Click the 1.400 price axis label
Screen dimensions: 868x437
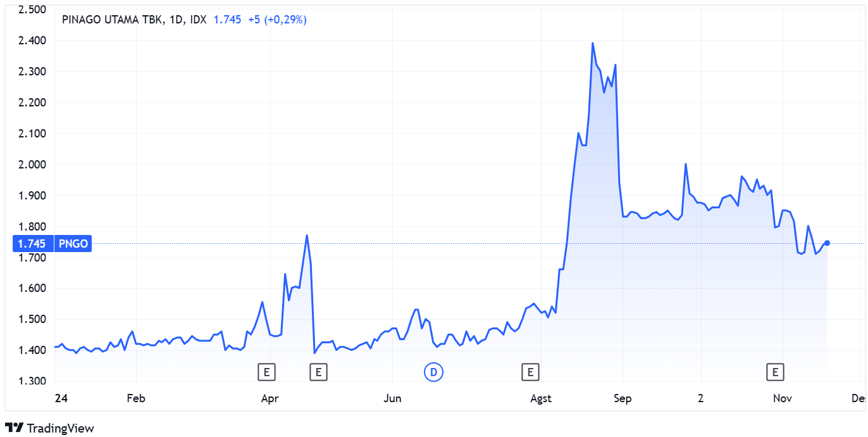[x=33, y=351]
